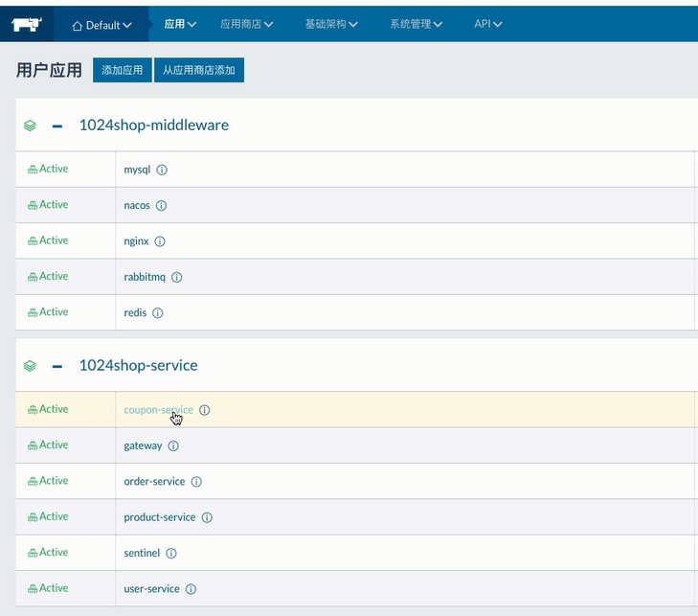The image size is (698, 616).
Task: Click the Active status in gateway row
Action: coord(48,445)
